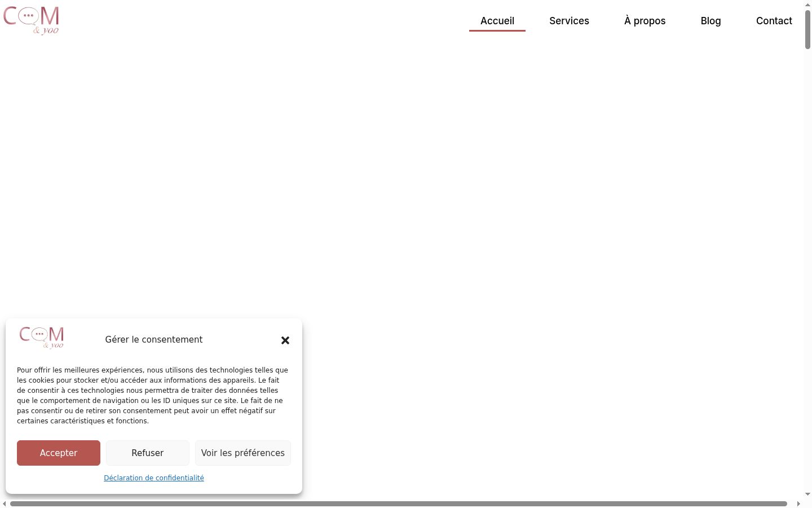The image size is (812, 508).
Task: Click the scroll right arrow of horizontal scrollbar
Action: click(x=798, y=503)
